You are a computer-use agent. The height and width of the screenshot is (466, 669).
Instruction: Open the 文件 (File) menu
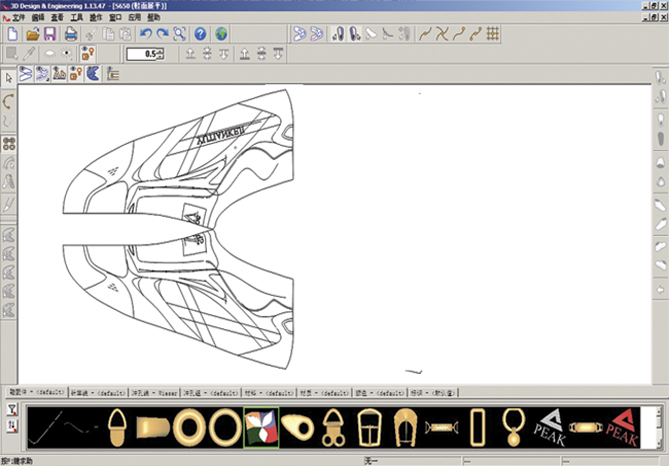pos(19,17)
